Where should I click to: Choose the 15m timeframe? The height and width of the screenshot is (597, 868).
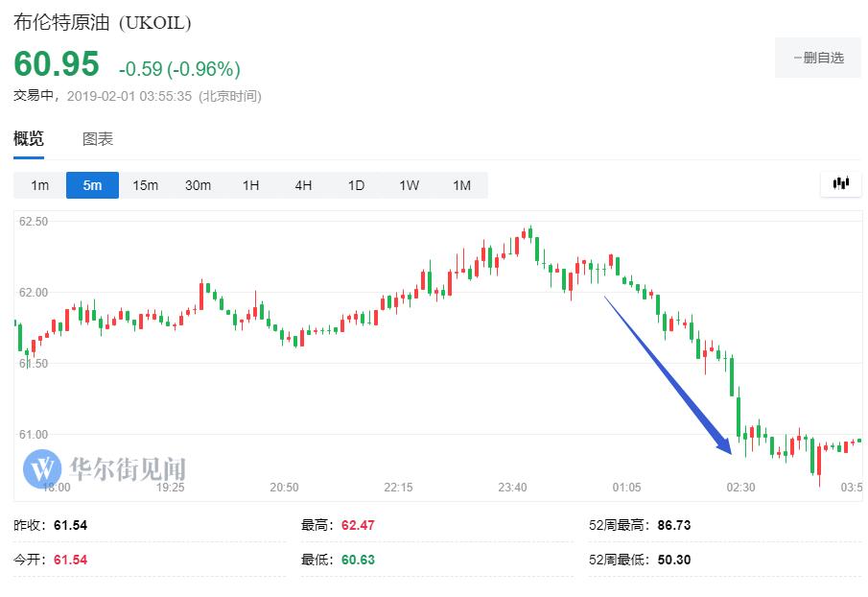click(145, 185)
